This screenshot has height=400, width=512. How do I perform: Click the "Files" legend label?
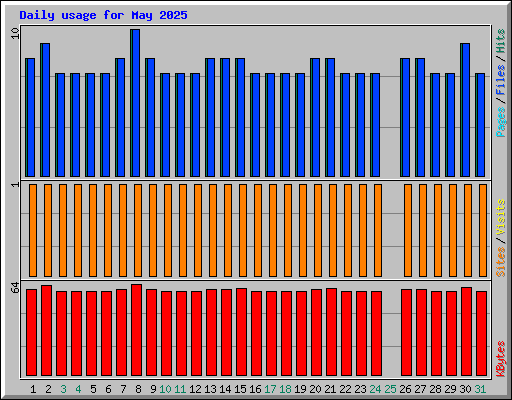[x=501, y=80]
